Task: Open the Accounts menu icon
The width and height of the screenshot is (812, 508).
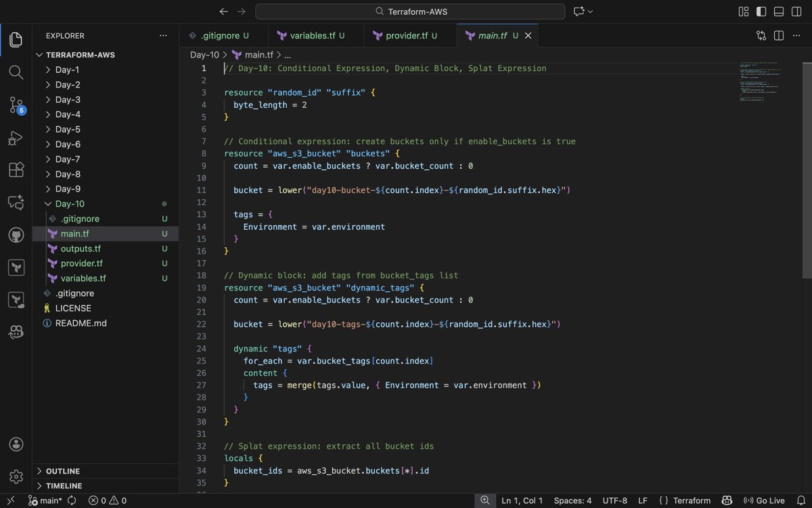Action: 16,444
